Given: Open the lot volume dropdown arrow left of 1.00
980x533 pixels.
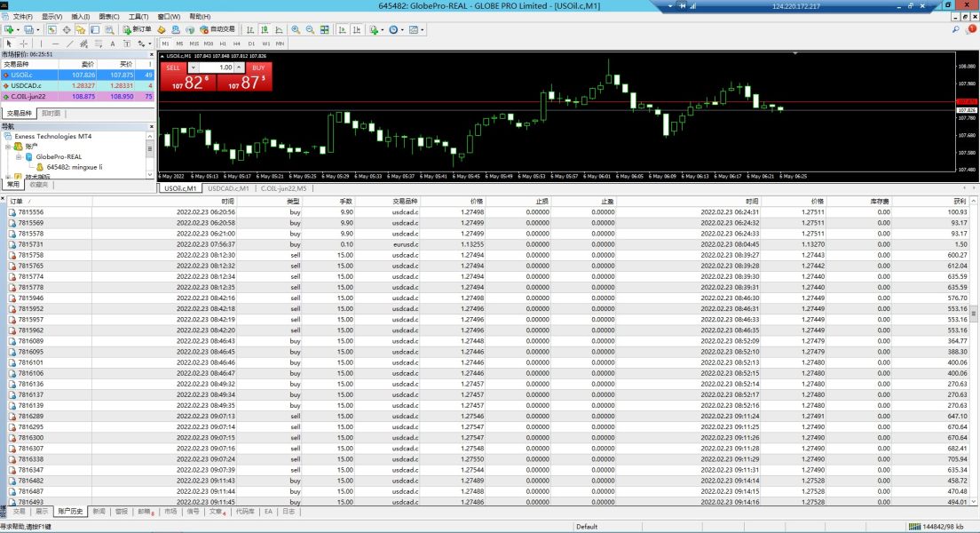Looking at the screenshot, I should [193, 68].
